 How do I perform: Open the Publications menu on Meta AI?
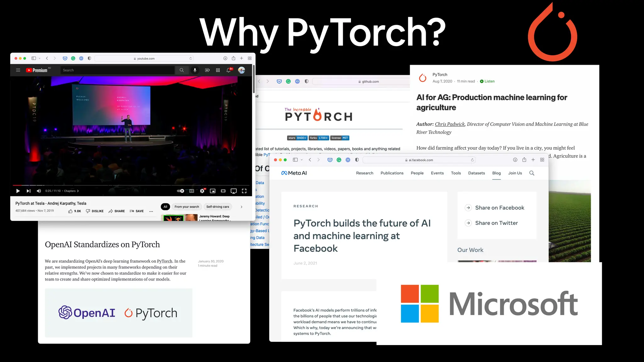pyautogui.click(x=392, y=173)
